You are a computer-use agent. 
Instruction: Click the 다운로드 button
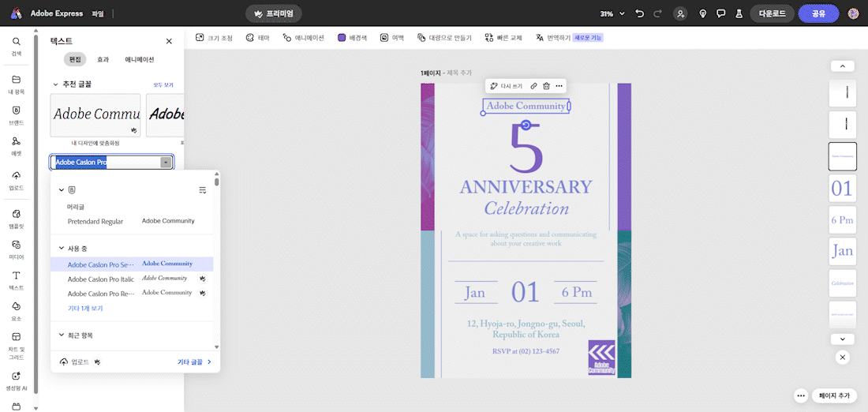click(x=772, y=14)
